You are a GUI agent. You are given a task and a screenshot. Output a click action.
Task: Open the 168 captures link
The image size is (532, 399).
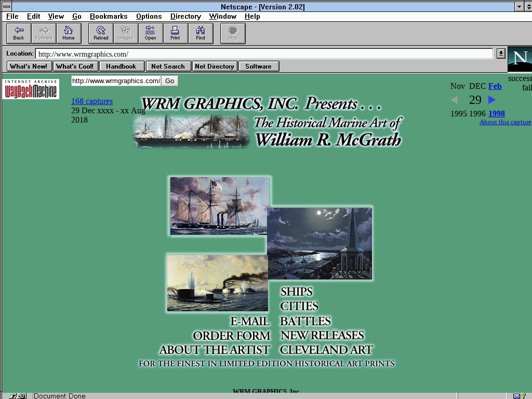92,101
